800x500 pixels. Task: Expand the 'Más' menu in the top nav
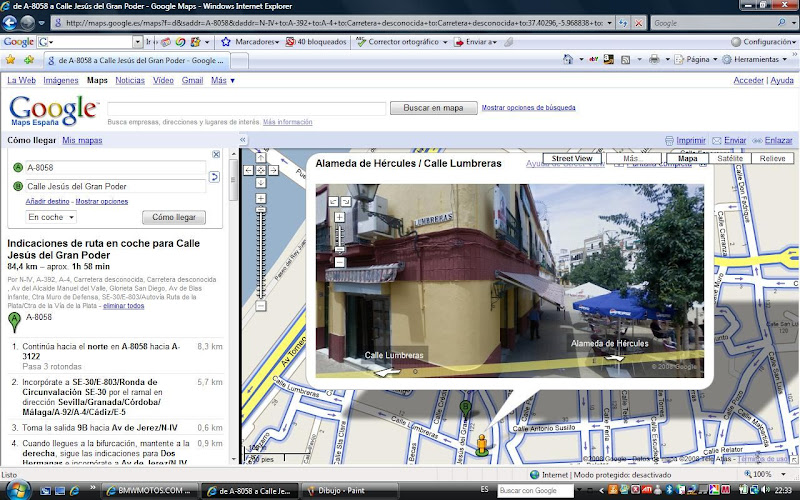coord(222,80)
